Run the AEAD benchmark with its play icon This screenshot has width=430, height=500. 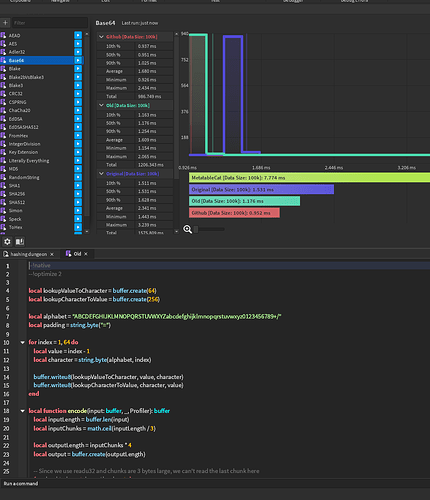tap(78, 35)
